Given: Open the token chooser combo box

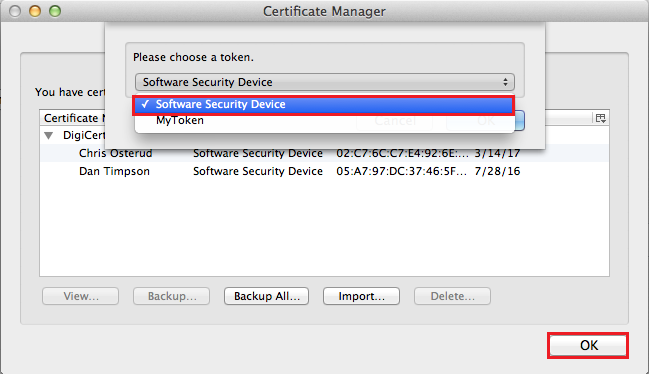Looking at the screenshot, I should coord(324,82).
